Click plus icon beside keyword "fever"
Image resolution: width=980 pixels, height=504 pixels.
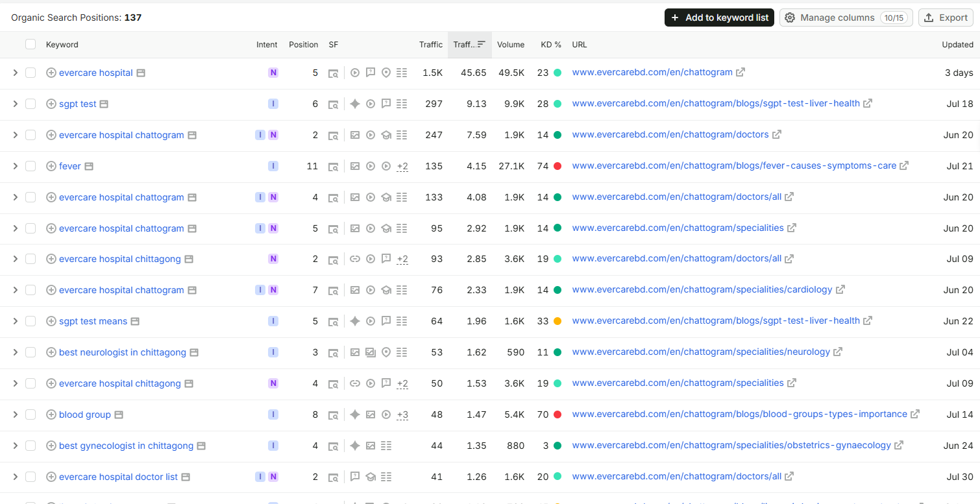[x=51, y=166]
